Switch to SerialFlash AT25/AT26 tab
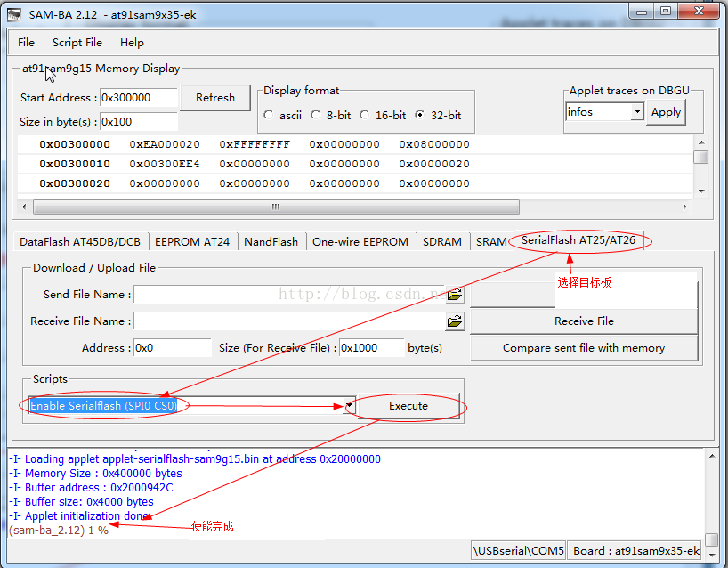The image size is (728, 568). [x=578, y=240]
